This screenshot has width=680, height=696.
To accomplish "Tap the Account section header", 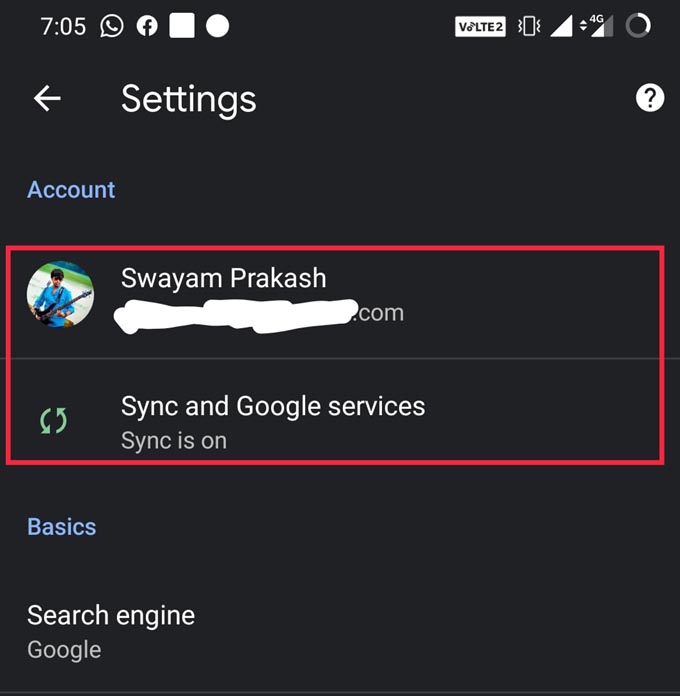I will coord(71,190).
